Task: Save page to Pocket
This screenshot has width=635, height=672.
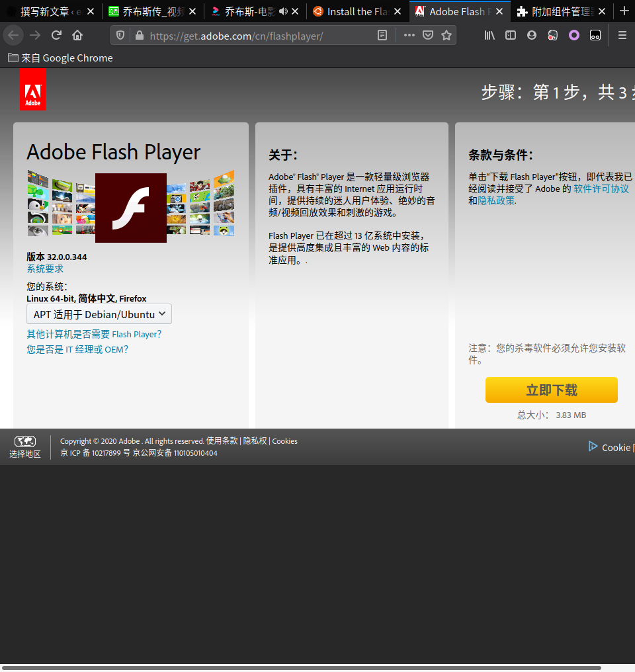Action: [428, 35]
